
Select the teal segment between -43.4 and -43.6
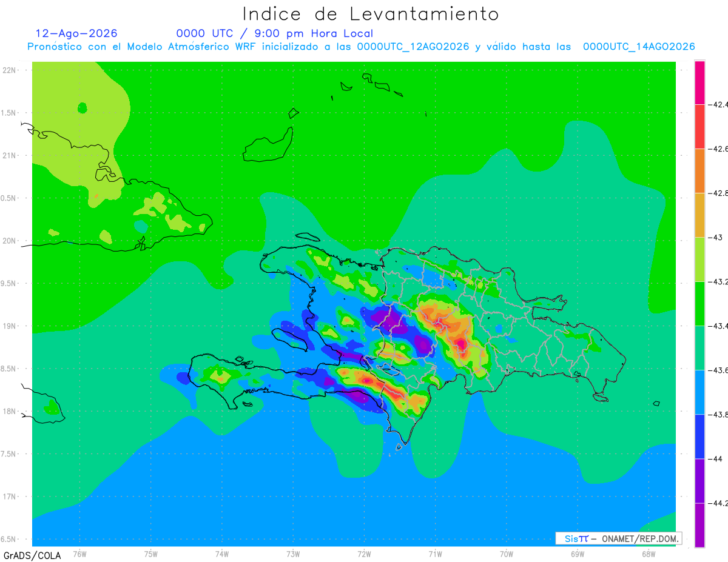699,348
